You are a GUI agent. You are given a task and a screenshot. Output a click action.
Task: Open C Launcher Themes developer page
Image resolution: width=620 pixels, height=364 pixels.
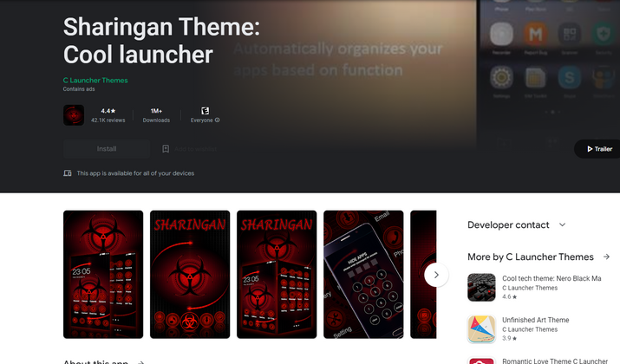[x=95, y=81]
